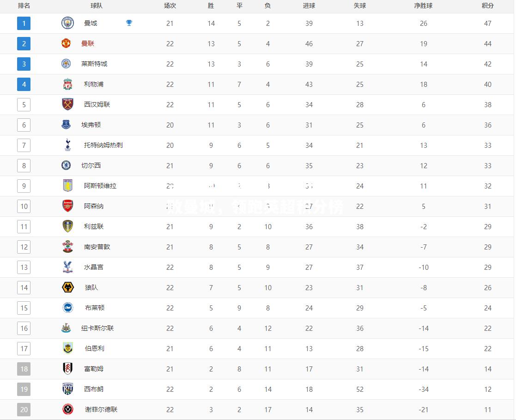Select the gray rank 18 badge
The width and height of the screenshot is (516, 420).
pos(24,369)
